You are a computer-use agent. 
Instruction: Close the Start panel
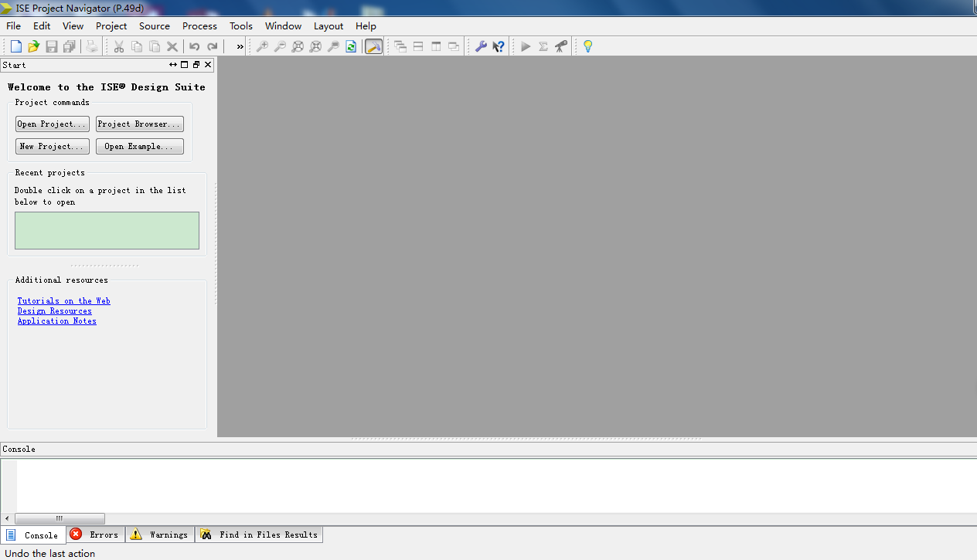click(208, 65)
